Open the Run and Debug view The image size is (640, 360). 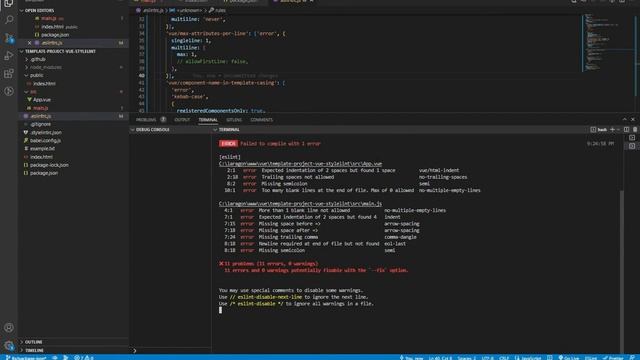pyautogui.click(x=9, y=56)
